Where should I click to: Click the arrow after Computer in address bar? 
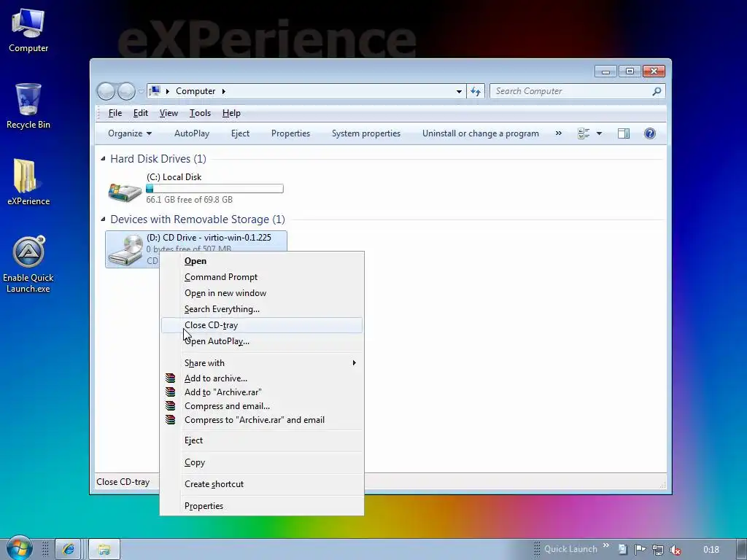click(x=223, y=91)
